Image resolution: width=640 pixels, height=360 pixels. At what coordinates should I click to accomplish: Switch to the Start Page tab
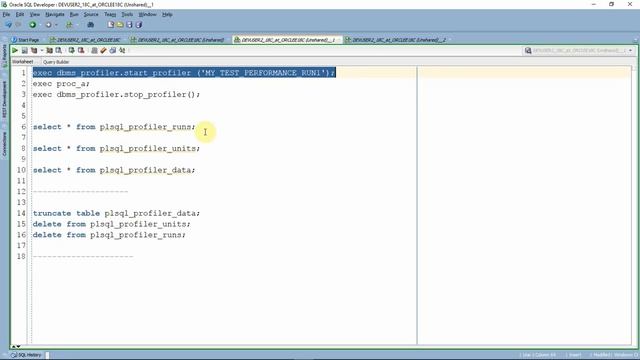tap(25, 40)
